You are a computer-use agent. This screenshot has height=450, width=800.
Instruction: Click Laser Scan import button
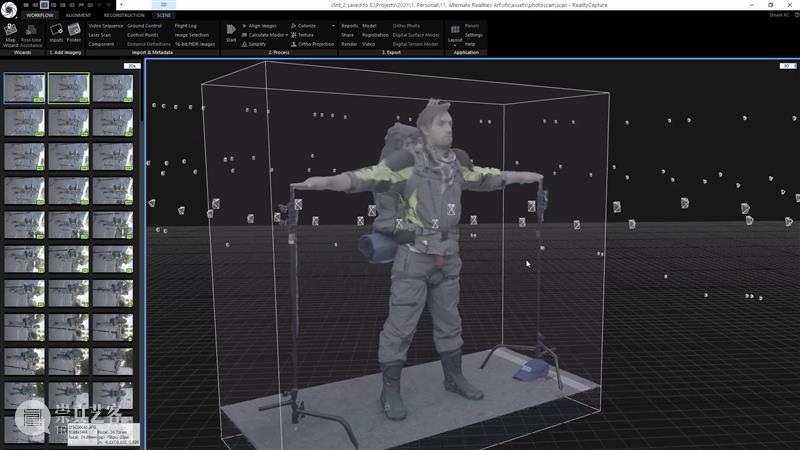click(x=99, y=35)
